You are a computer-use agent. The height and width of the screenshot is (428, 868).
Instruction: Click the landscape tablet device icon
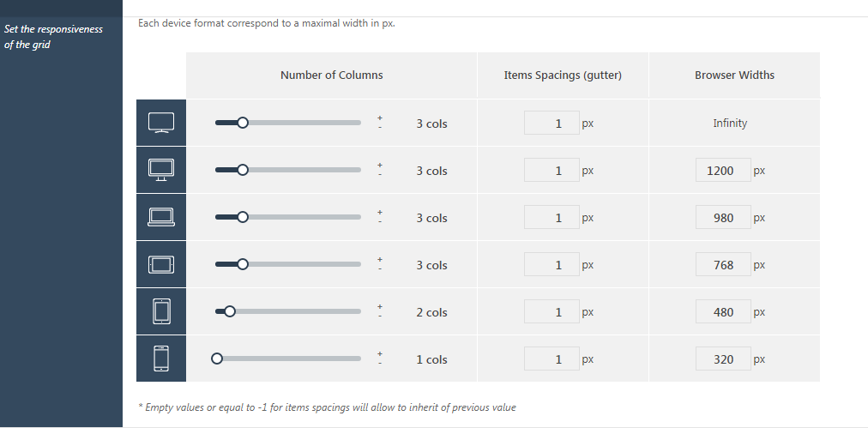[x=161, y=265]
